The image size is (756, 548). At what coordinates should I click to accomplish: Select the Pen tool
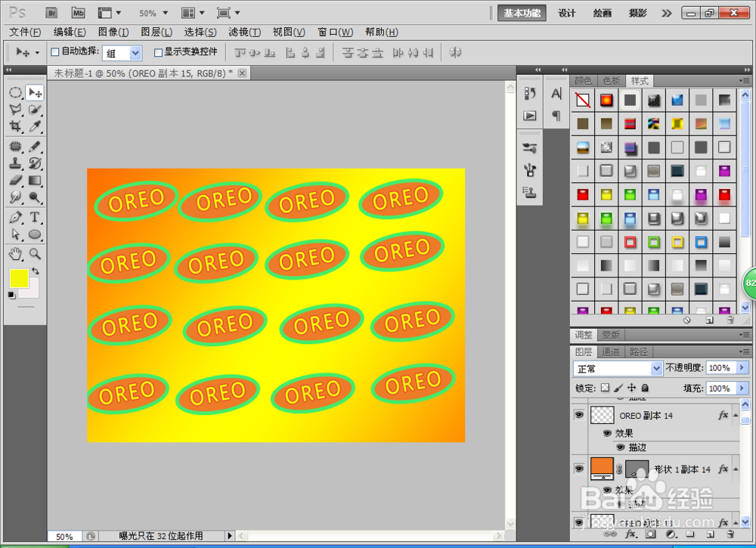click(15, 218)
